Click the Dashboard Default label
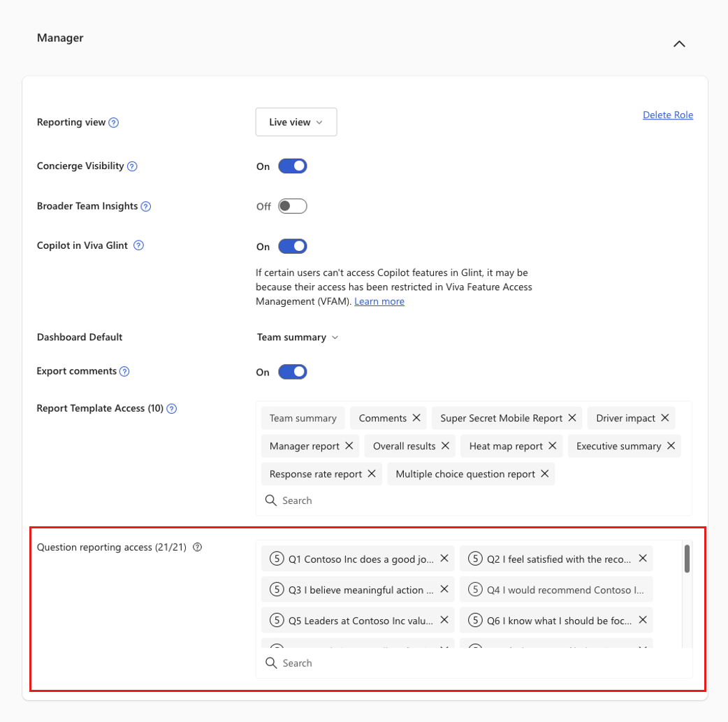Viewport: 728px width, 722px height. 80,338
